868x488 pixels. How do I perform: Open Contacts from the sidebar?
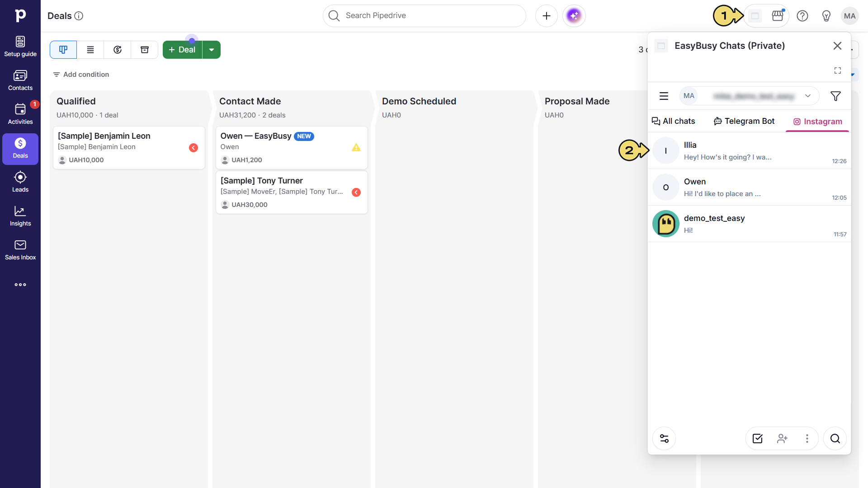20,80
